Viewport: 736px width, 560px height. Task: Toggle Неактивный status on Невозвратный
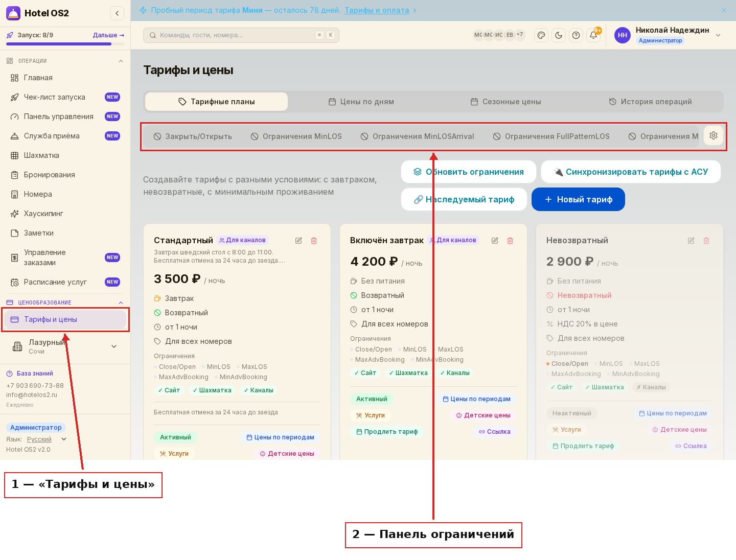point(571,413)
